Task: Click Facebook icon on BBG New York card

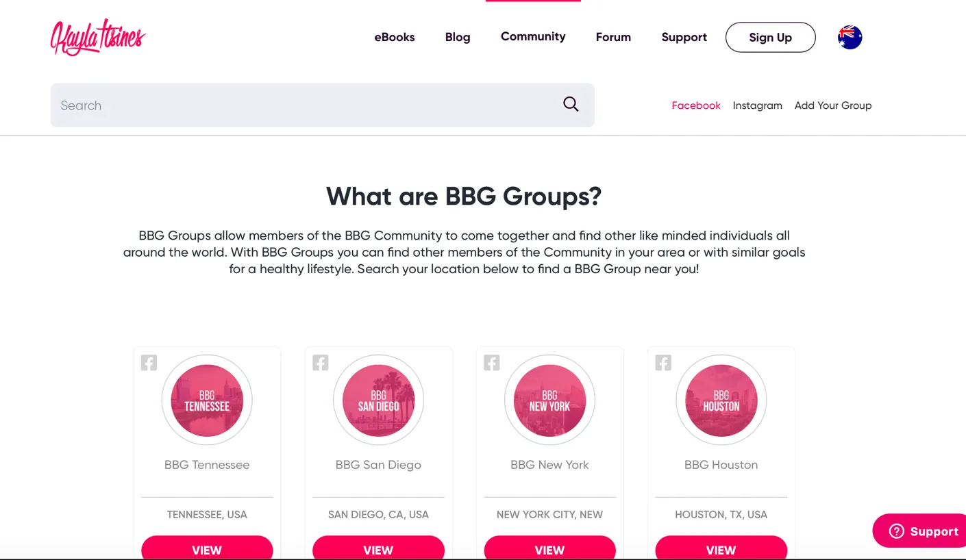Action: 491,363
